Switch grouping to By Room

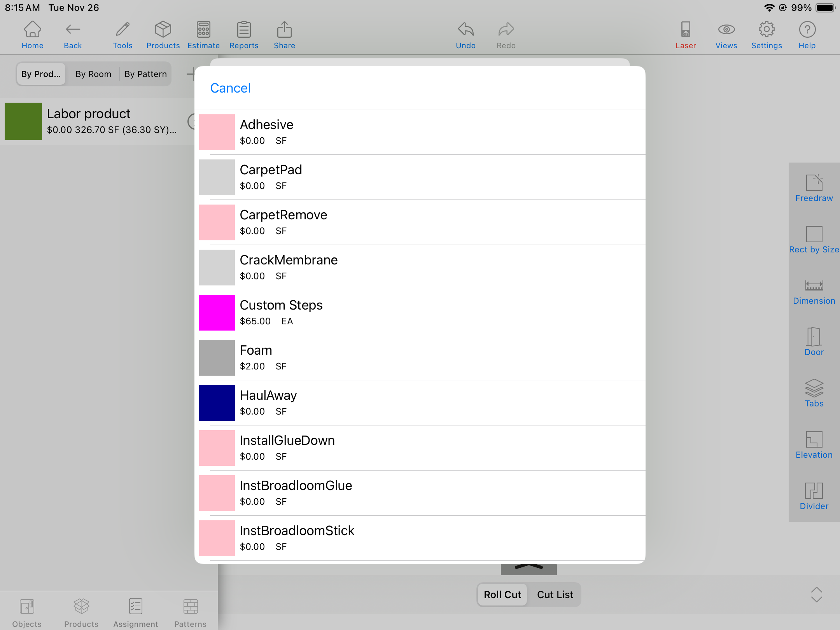[x=93, y=74]
